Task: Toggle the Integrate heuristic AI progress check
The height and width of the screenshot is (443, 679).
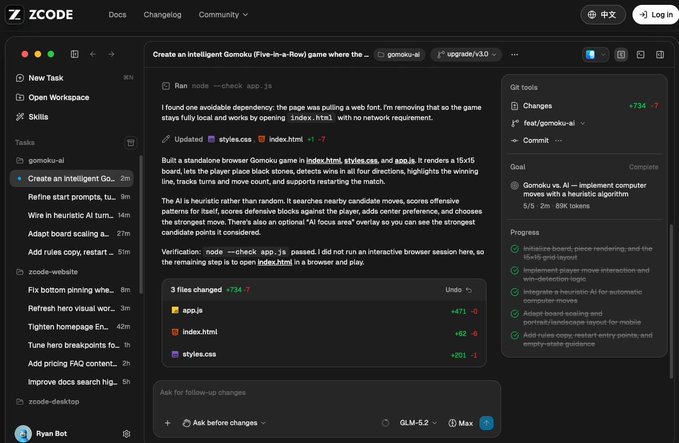Action: 514,292
